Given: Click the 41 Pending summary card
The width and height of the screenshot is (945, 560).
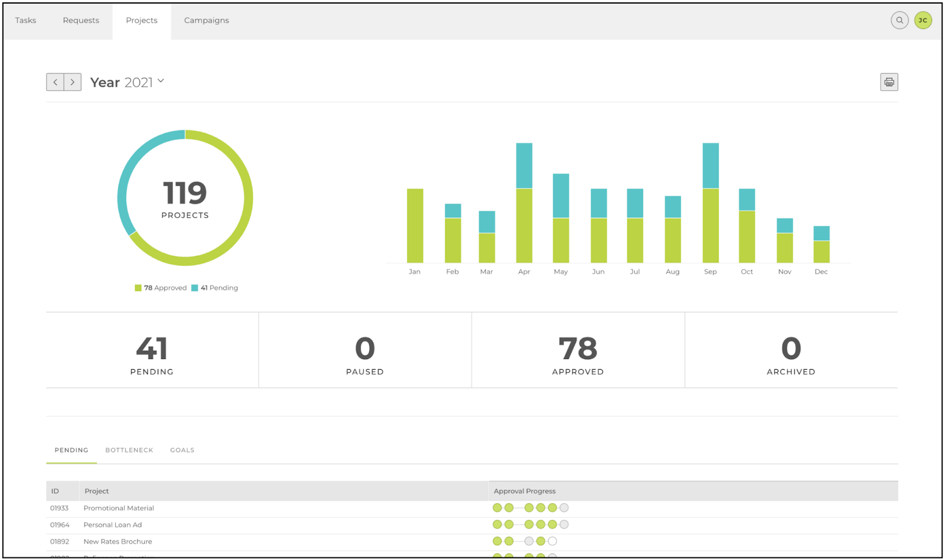Looking at the screenshot, I should [152, 350].
